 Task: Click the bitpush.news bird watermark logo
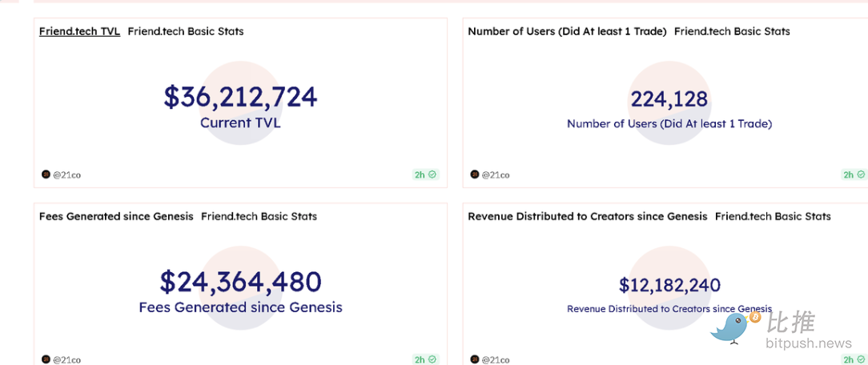click(x=734, y=327)
